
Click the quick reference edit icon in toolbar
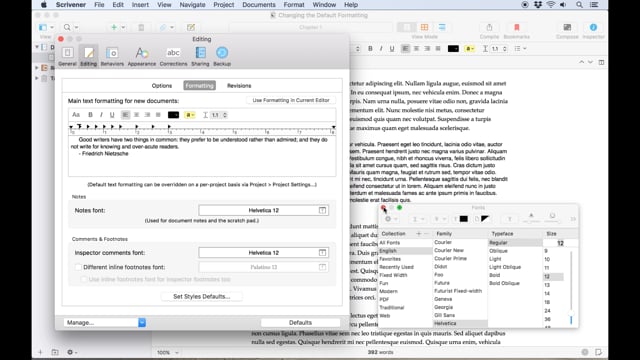[191, 27]
